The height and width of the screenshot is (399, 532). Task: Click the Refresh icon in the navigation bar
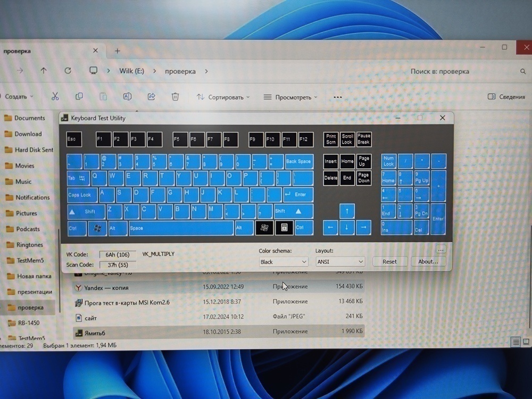pos(68,71)
